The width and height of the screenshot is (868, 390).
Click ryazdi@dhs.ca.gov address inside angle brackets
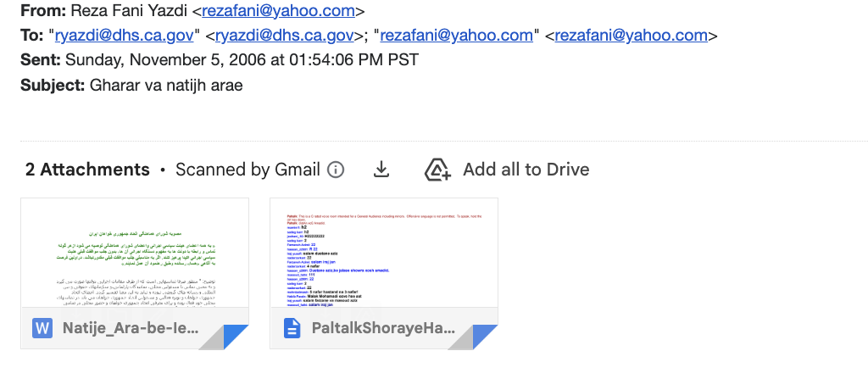point(284,36)
